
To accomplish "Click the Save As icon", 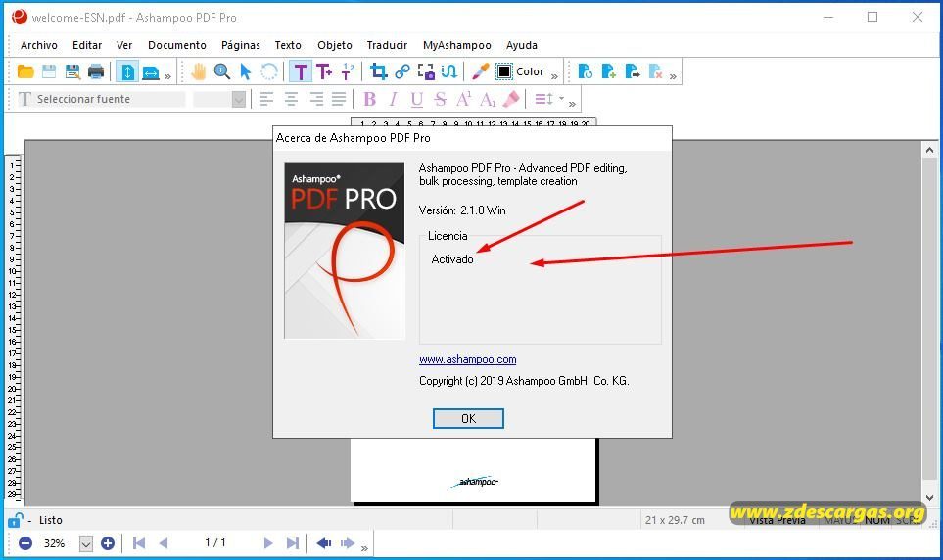I will 72,71.
